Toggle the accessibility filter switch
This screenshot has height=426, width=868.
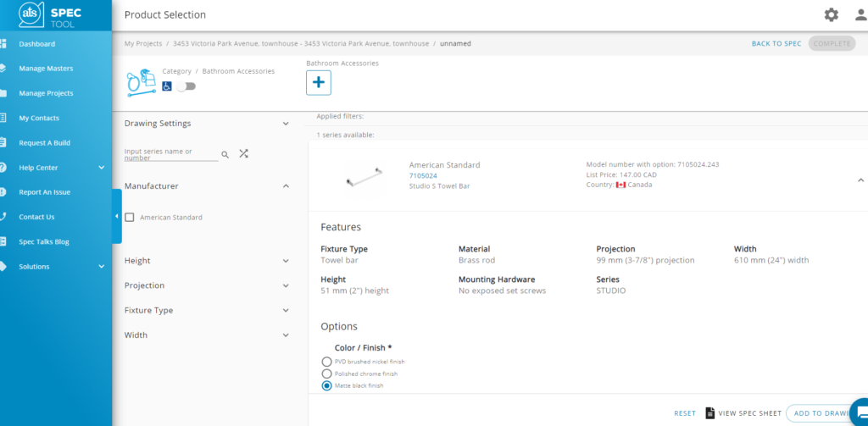tap(186, 86)
